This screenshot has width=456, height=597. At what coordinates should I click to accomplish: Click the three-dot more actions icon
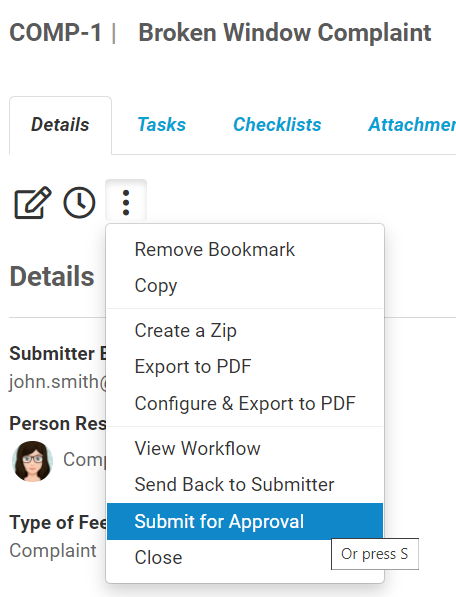(x=126, y=202)
